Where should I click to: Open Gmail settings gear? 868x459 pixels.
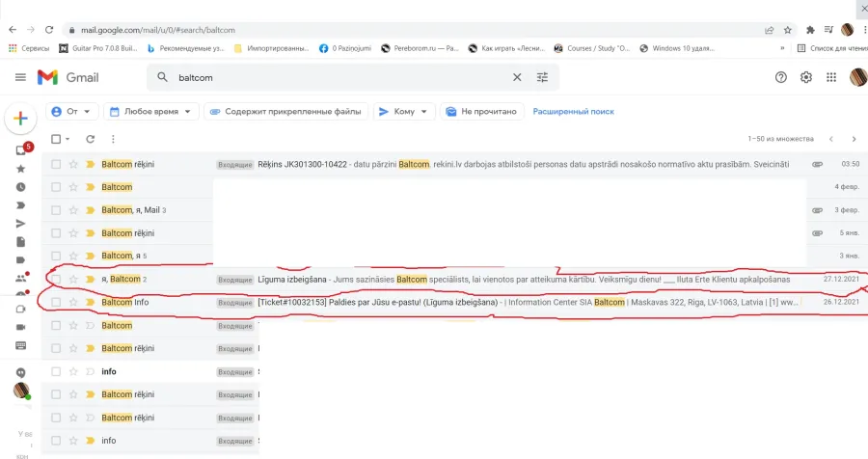[806, 77]
